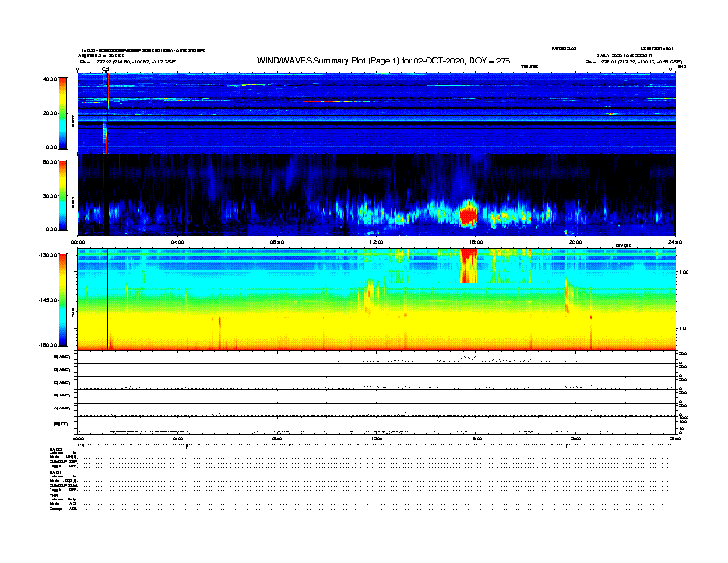Click the 04:00 tick label below RAD1 panel
This screenshot has width=728, height=563.
[177, 242]
